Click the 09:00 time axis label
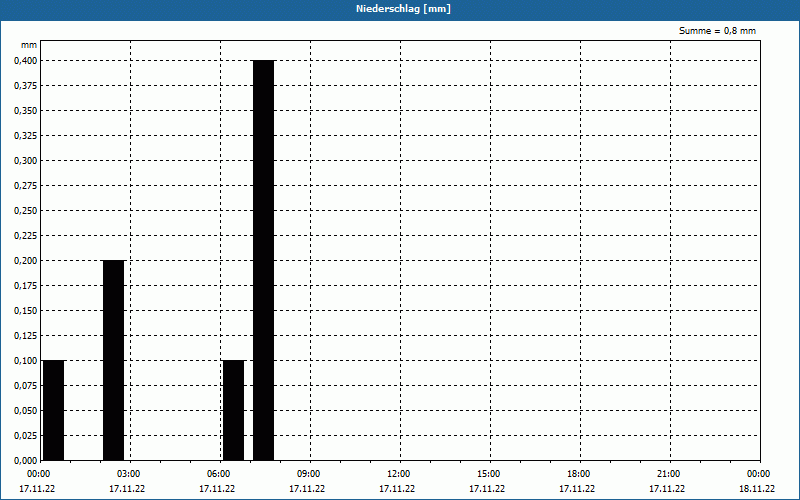800x500 pixels. tap(309, 474)
